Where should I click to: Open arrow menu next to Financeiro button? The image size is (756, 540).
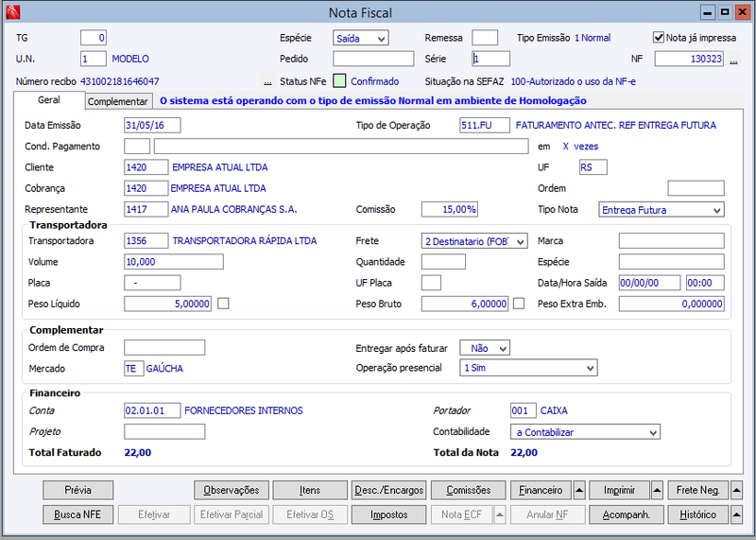[x=577, y=490]
